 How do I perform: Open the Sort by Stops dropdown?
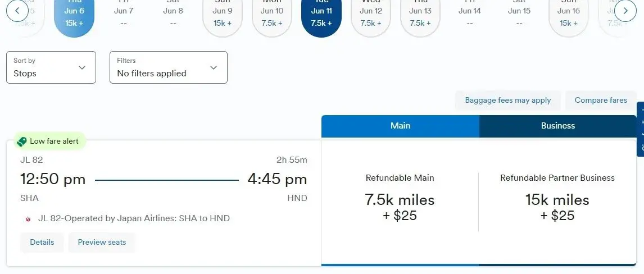coord(51,67)
